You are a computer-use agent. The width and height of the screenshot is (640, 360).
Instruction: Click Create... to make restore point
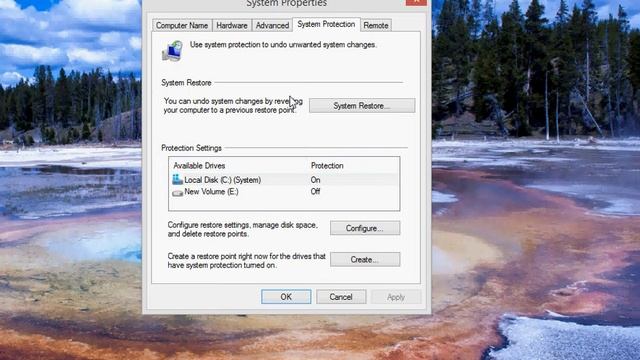pyautogui.click(x=365, y=260)
